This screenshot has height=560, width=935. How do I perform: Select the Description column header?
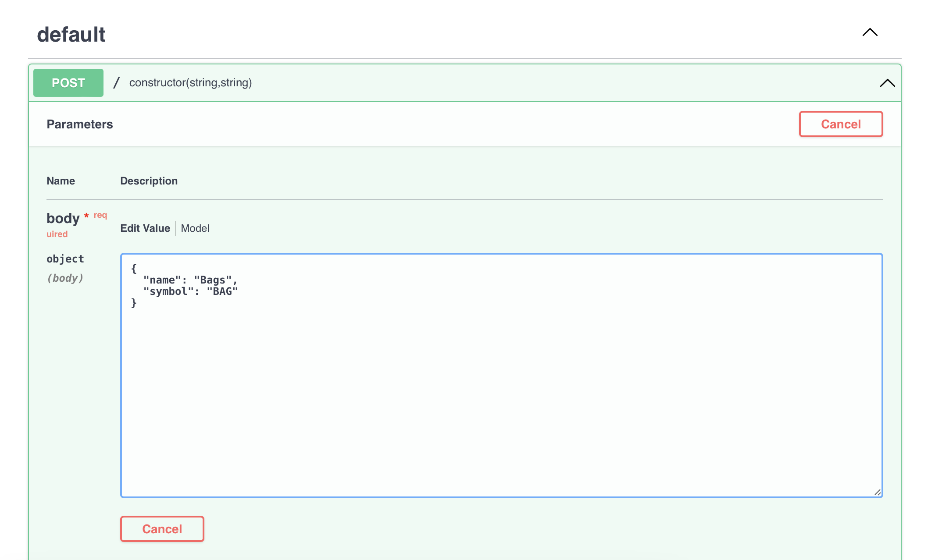[149, 181]
